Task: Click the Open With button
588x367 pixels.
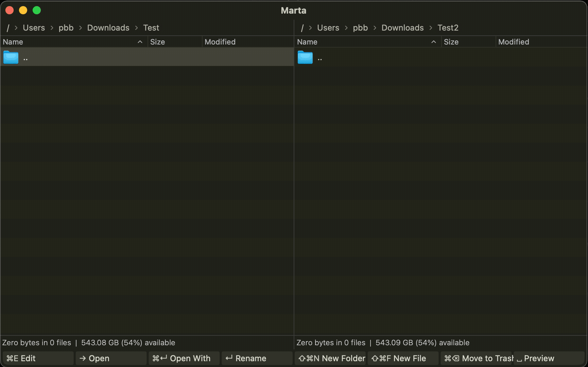Action: [x=184, y=358]
